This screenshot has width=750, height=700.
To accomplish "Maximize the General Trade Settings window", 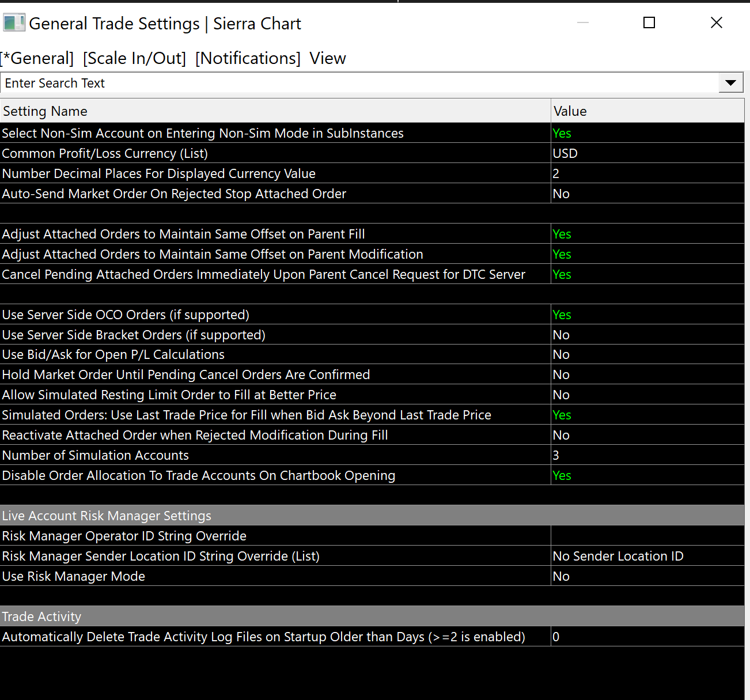I will (649, 22).
